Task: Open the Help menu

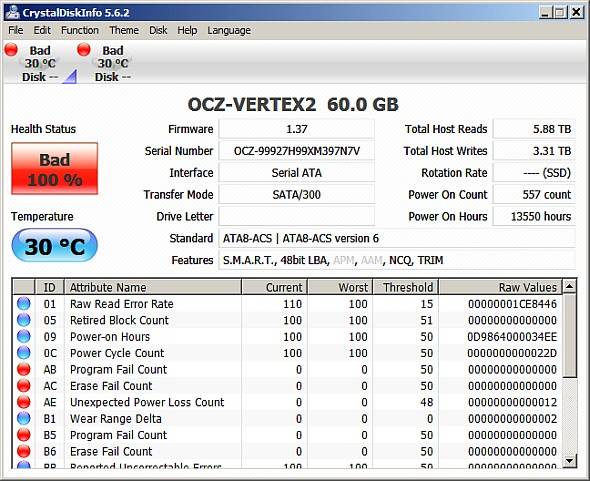Action: pyautogui.click(x=187, y=30)
